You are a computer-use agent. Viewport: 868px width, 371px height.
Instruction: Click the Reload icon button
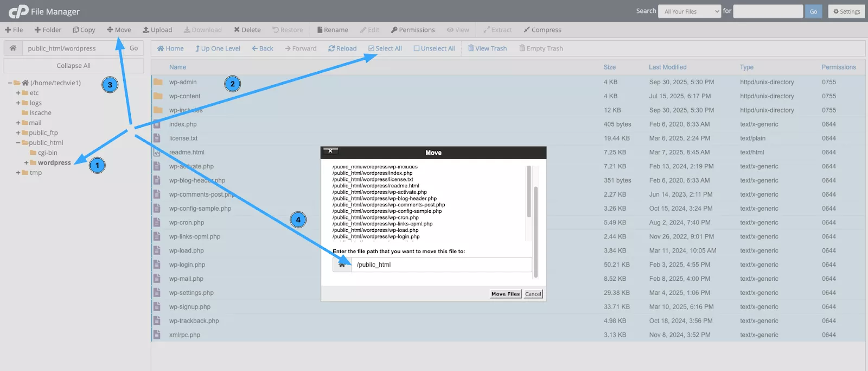(x=331, y=48)
